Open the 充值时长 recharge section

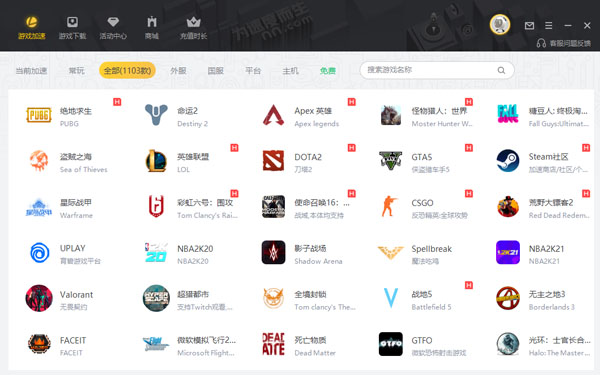click(x=194, y=28)
